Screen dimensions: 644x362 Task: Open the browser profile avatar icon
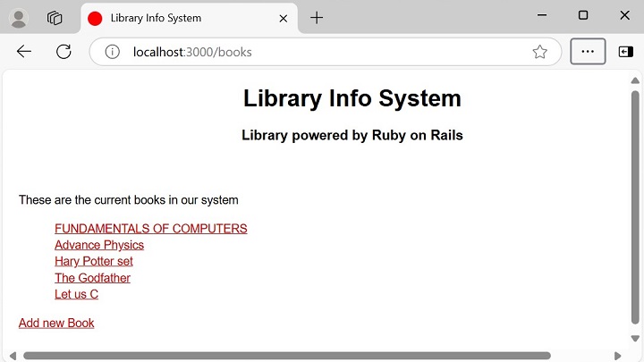[19, 18]
